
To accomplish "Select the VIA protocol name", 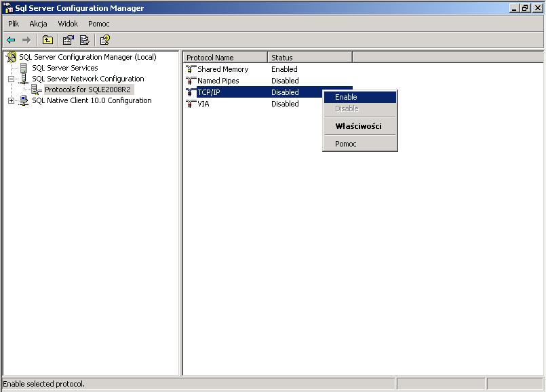I will click(x=203, y=104).
